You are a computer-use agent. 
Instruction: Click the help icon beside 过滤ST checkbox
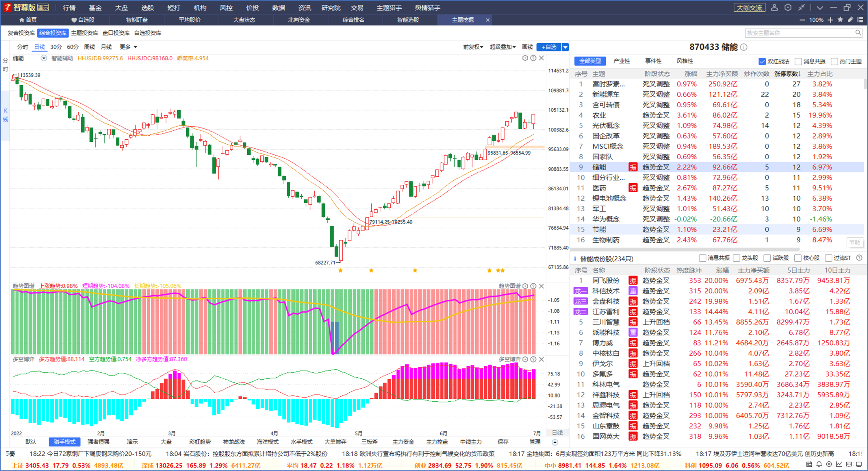pyautogui.click(x=859, y=258)
